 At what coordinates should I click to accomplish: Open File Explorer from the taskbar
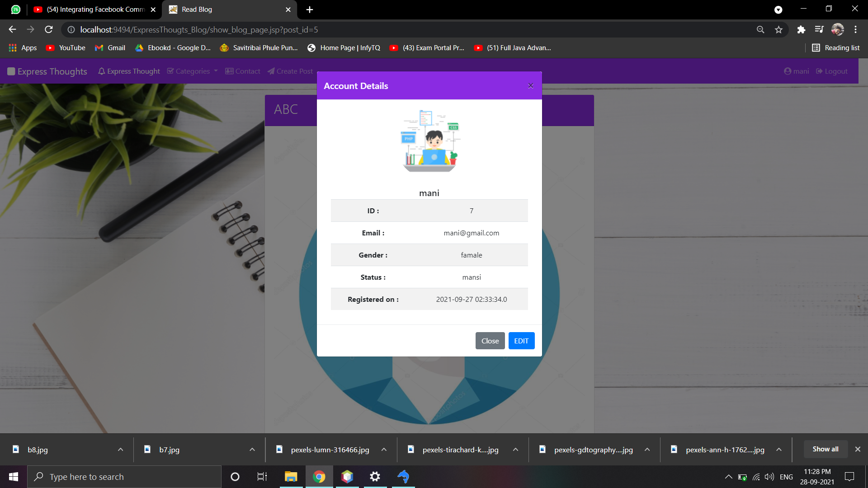click(x=291, y=477)
